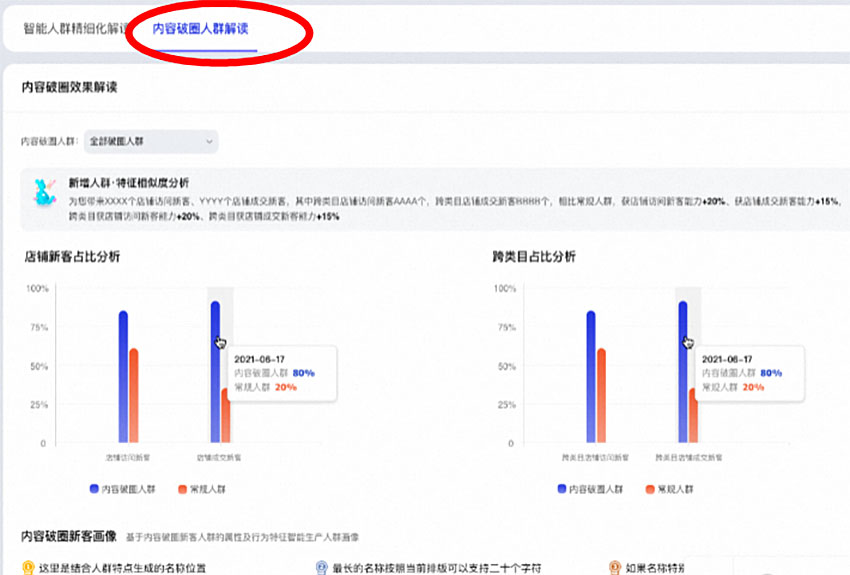850x575 pixels.
Task: Toggle blue 内容破圈人群 legend in 店铺新客 chart
Action: (x=123, y=489)
